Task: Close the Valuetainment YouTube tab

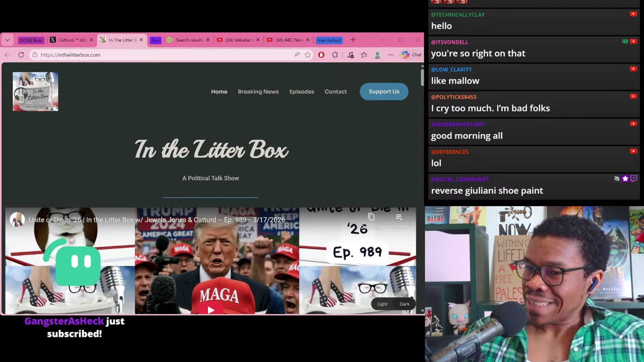Action: [258, 40]
